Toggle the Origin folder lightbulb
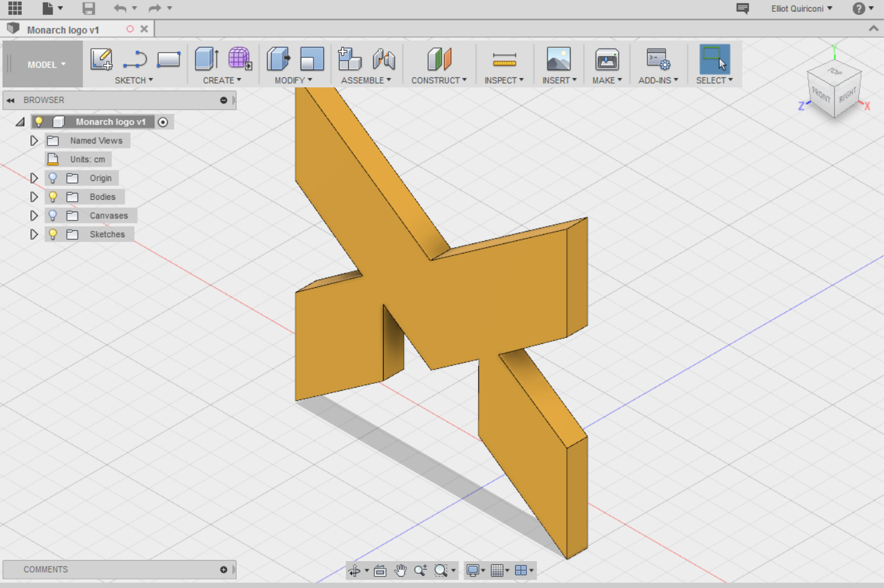 click(53, 178)
